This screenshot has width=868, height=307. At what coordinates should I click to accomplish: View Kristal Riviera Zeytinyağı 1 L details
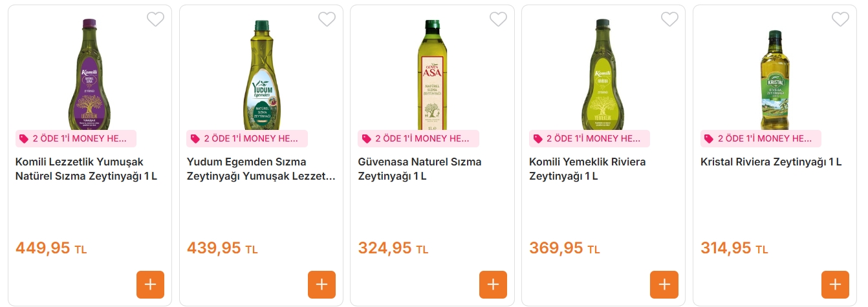771,162
